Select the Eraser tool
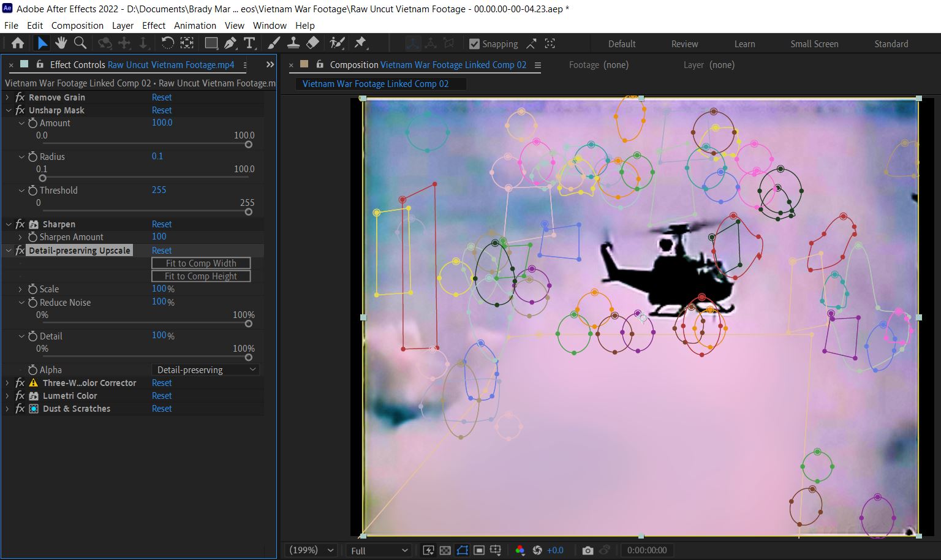 coord(312,43)
